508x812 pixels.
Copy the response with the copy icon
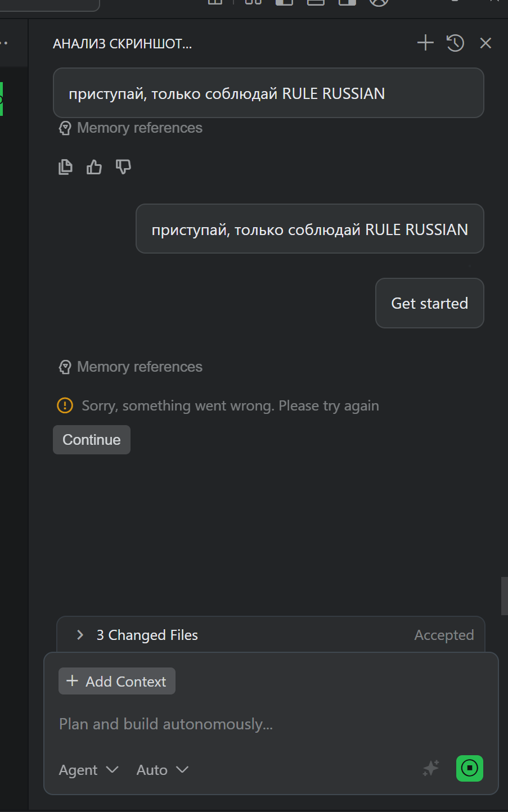[66, 167]
